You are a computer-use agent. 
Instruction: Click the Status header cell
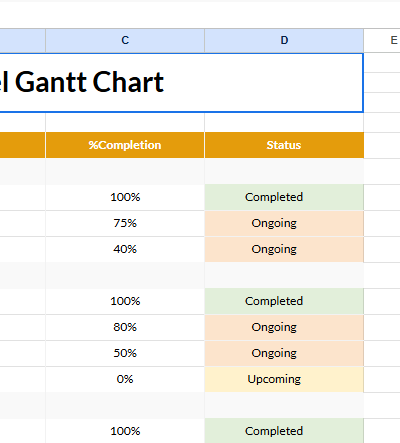click(284, 145)
